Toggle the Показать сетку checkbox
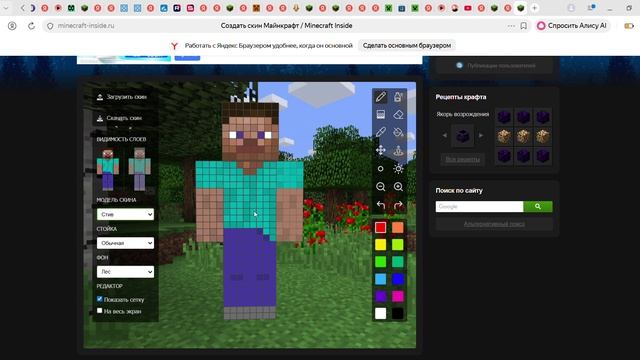 [100, 299]
